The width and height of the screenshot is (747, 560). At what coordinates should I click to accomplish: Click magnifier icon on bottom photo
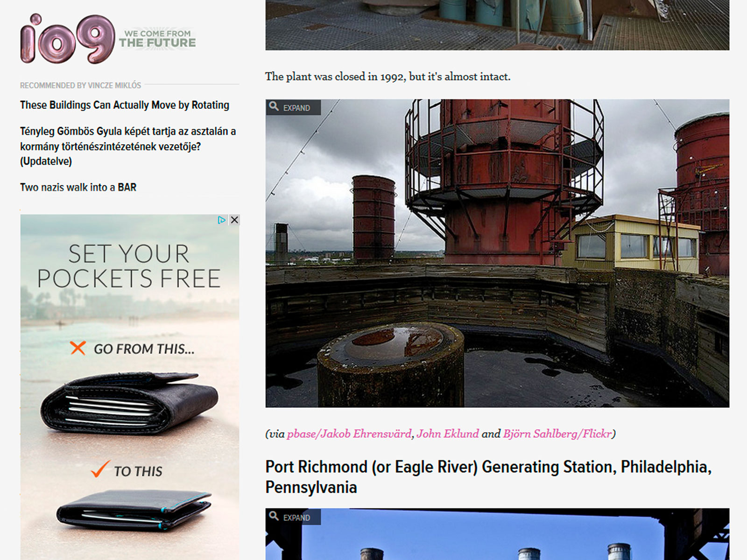click(274, 517)
